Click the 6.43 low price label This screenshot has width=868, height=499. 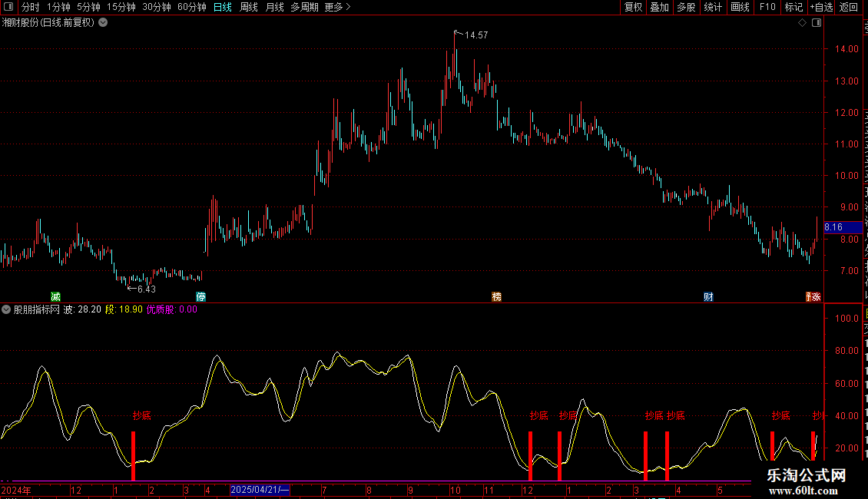[x=146, y=289]
